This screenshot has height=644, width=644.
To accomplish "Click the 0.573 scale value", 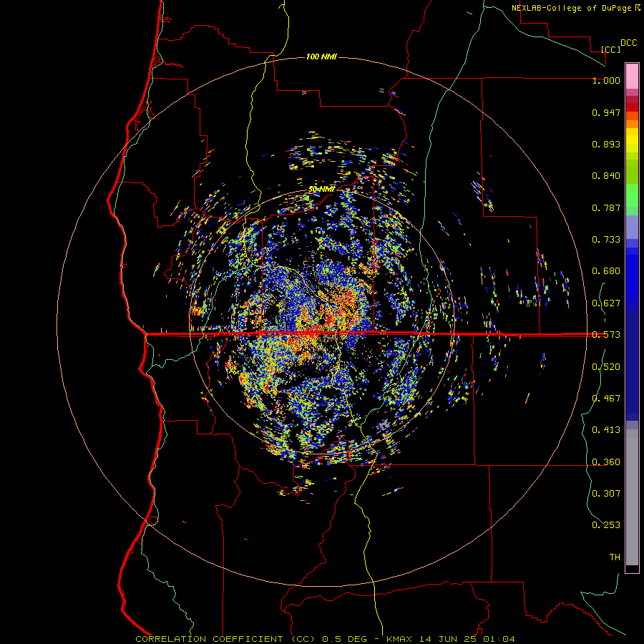I will point(606,335).
